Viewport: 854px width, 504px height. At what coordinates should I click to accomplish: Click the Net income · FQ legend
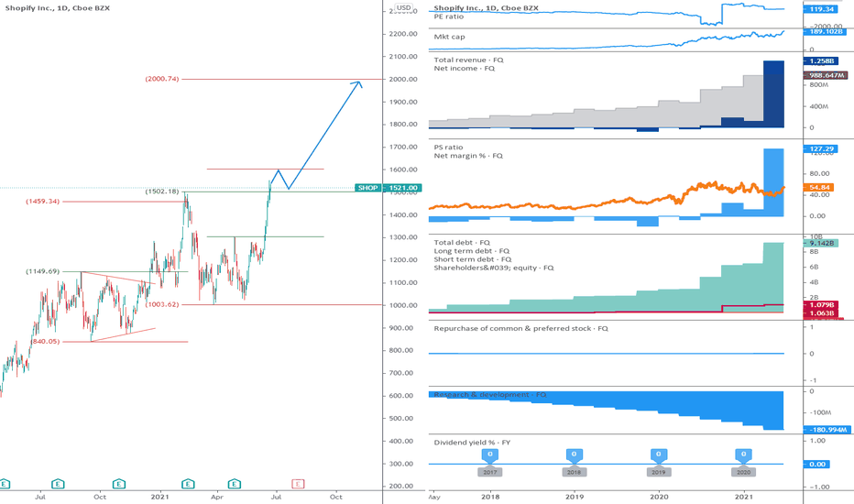464,69
